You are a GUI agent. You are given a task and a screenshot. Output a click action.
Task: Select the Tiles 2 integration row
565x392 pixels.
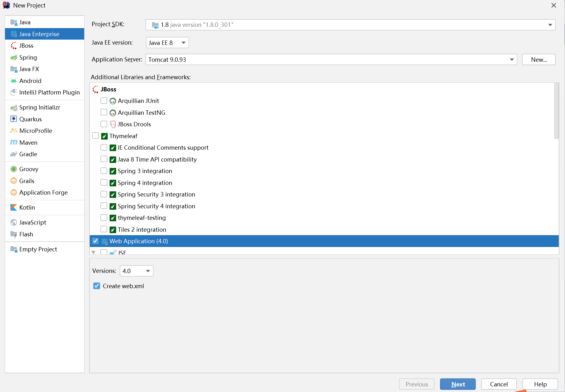(x=324, y=230)
